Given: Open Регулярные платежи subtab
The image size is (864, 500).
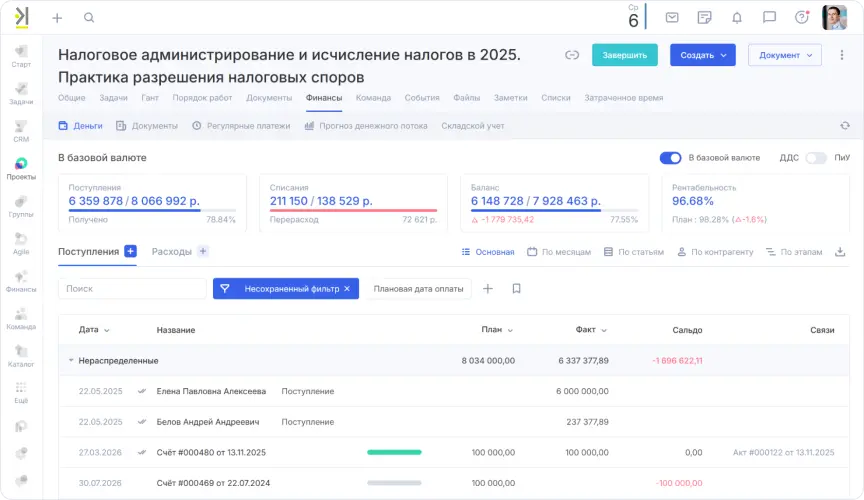Looking at the screenshot, I should point(241,126).
